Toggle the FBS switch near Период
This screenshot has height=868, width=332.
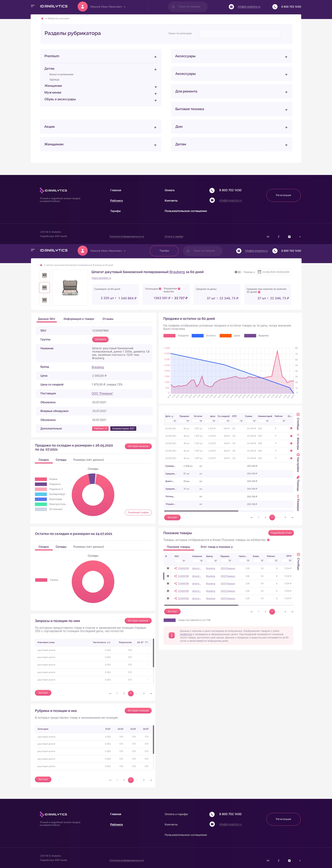238,272
